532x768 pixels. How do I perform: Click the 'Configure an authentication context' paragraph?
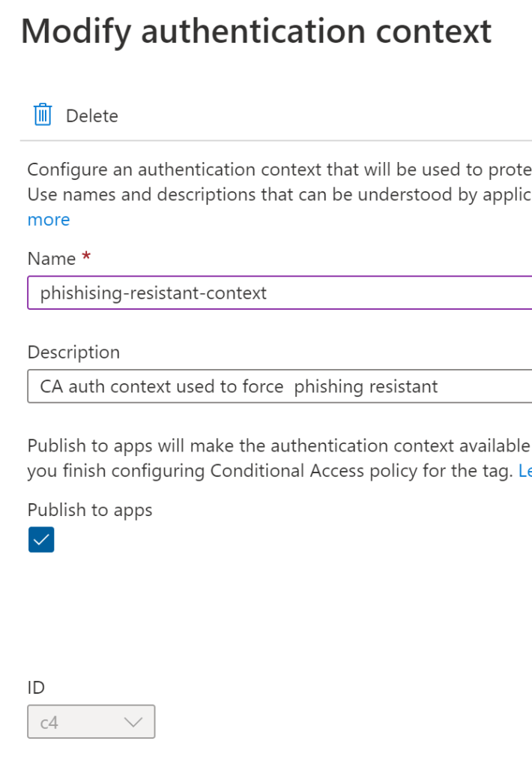279,169
